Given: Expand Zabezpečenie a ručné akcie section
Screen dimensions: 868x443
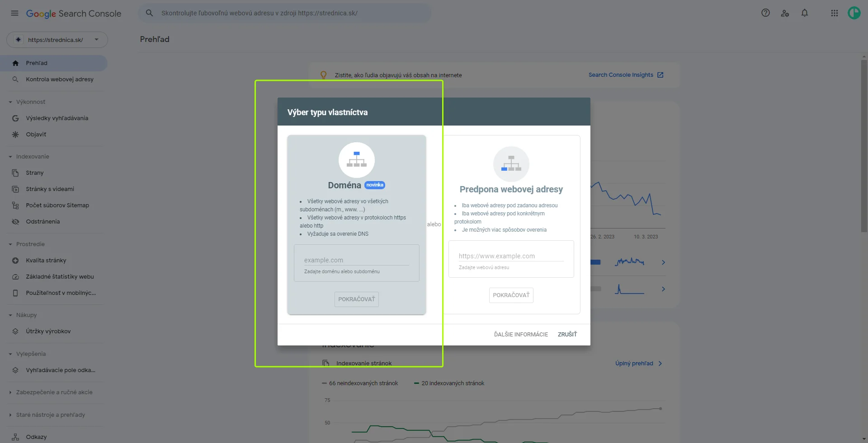Looking at the screenshot, I should (x=10, y=392).
